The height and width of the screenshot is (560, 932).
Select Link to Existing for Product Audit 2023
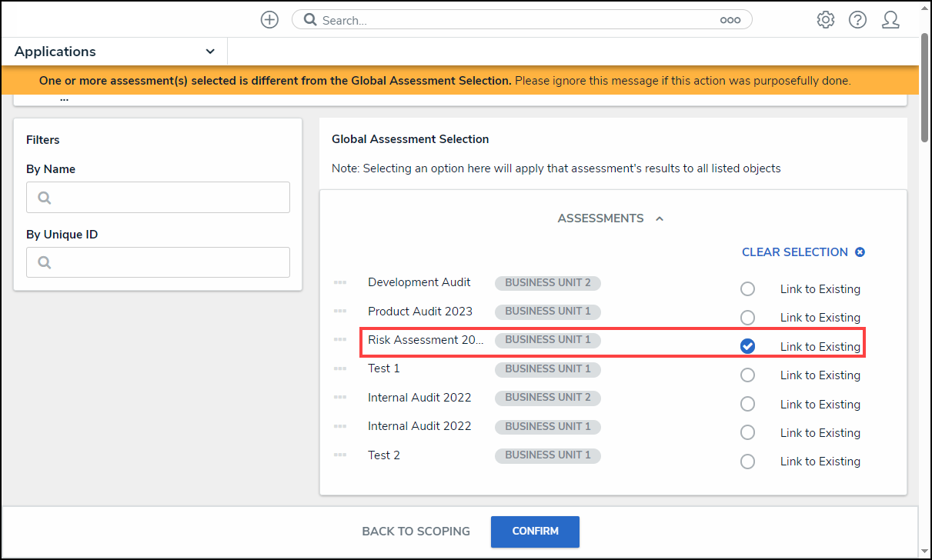(x=747, y=318)
